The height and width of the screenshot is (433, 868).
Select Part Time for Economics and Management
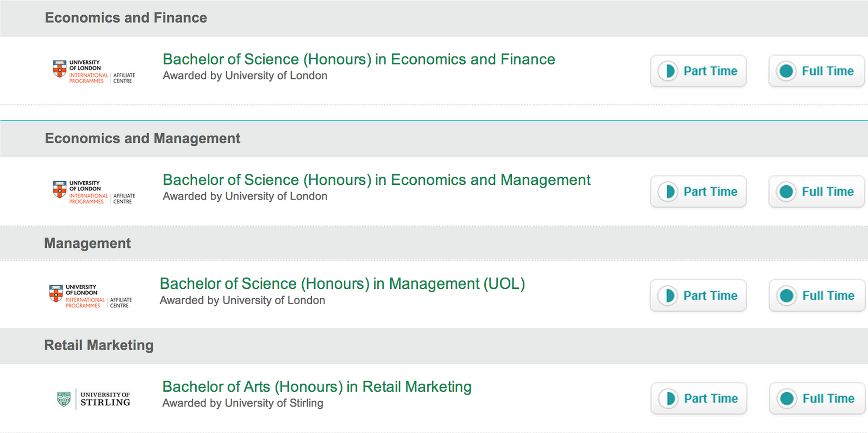pos(698,192)
